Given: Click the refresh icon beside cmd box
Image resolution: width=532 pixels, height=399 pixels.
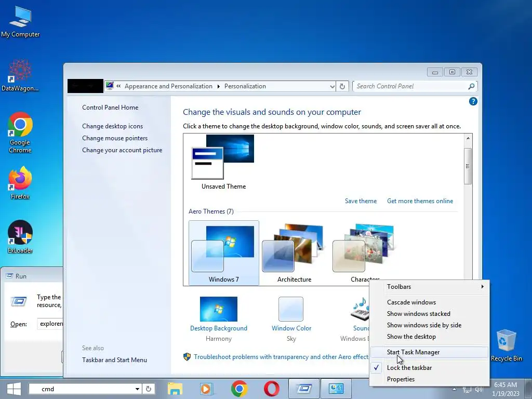Looking at the screenshot, I should 149,389.
